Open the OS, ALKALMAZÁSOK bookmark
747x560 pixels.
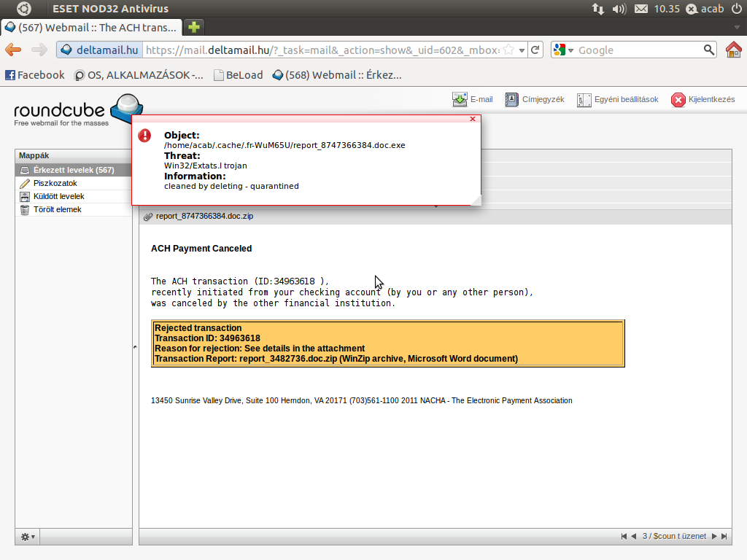pyautogui.click(x=139, y=75)
